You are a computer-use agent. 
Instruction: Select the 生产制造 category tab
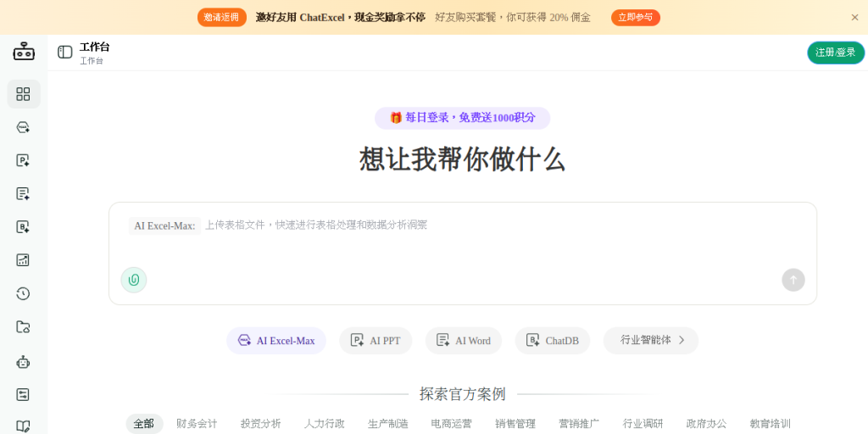coord(388,424)
